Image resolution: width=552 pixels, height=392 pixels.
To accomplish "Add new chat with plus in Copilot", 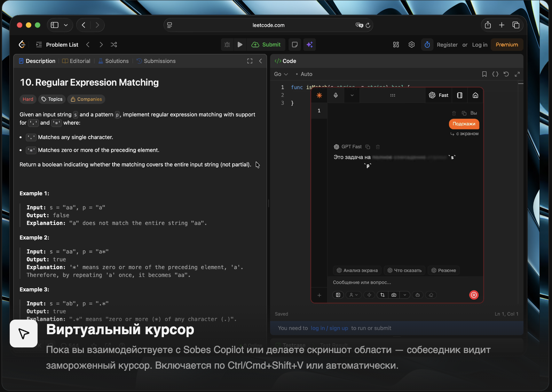I will tap(319, 295).
